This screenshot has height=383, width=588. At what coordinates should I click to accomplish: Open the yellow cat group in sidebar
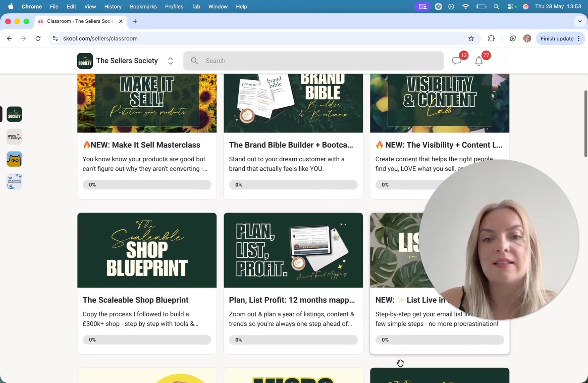[x=15, y=159]
